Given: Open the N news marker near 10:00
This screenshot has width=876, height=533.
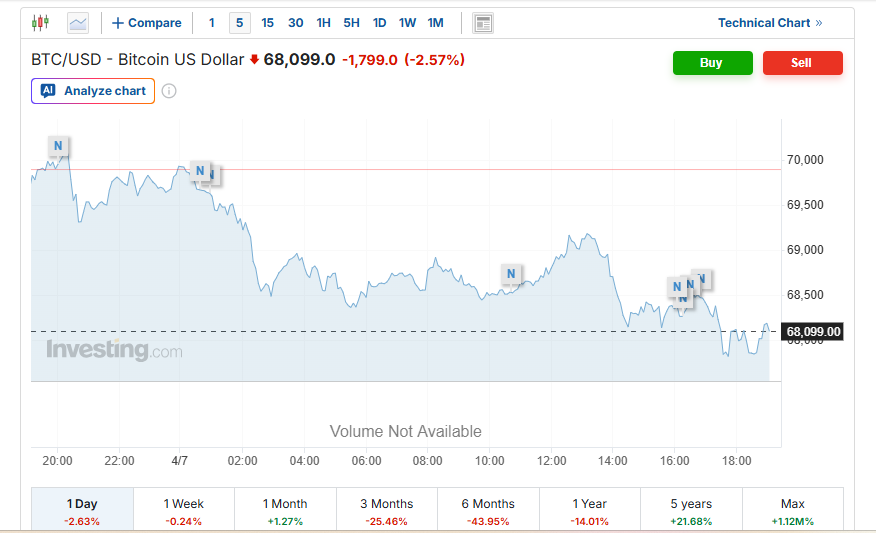Looking at the screenshot, I should [511, 274].
